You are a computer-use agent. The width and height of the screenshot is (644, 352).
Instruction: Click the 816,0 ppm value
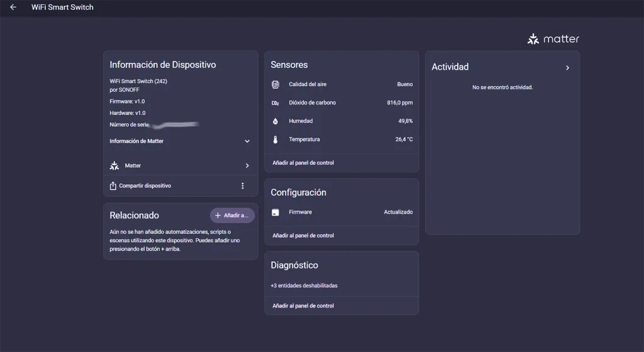pos(399,102)
